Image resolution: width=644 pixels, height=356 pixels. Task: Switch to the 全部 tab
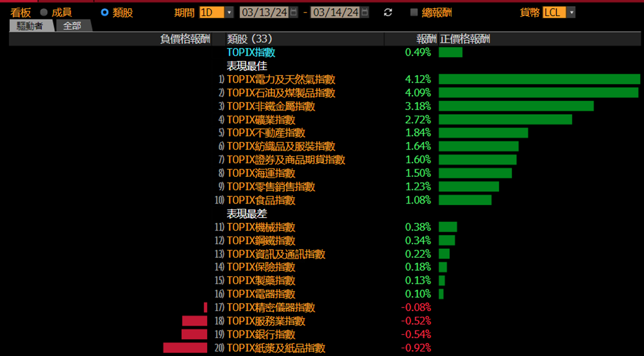(72, 26)
